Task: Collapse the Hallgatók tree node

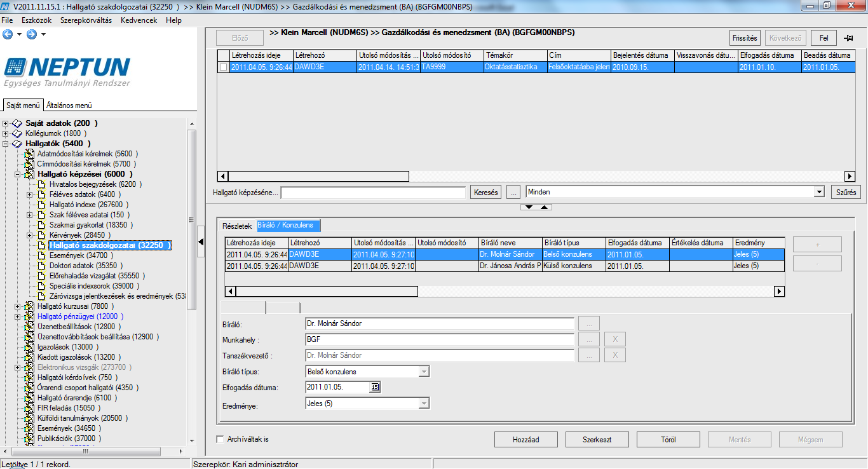Action: tap(6, 144)
